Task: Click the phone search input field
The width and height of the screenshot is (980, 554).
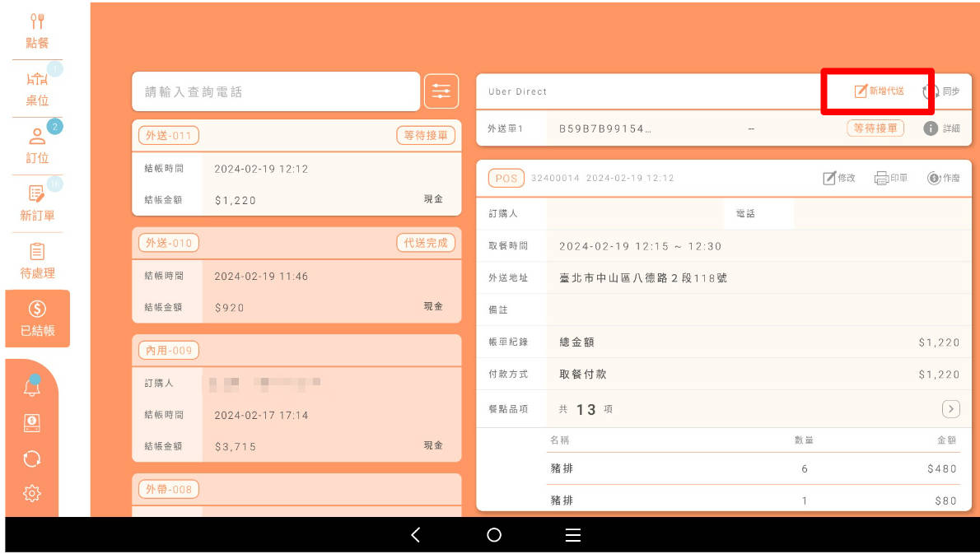Action: coord(276,92)
